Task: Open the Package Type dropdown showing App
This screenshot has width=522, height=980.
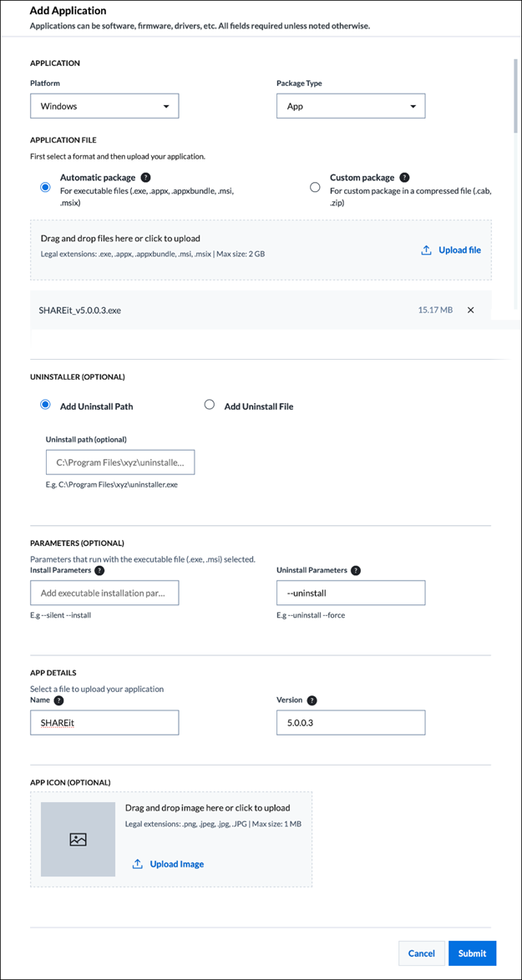Action: (351, 106)
